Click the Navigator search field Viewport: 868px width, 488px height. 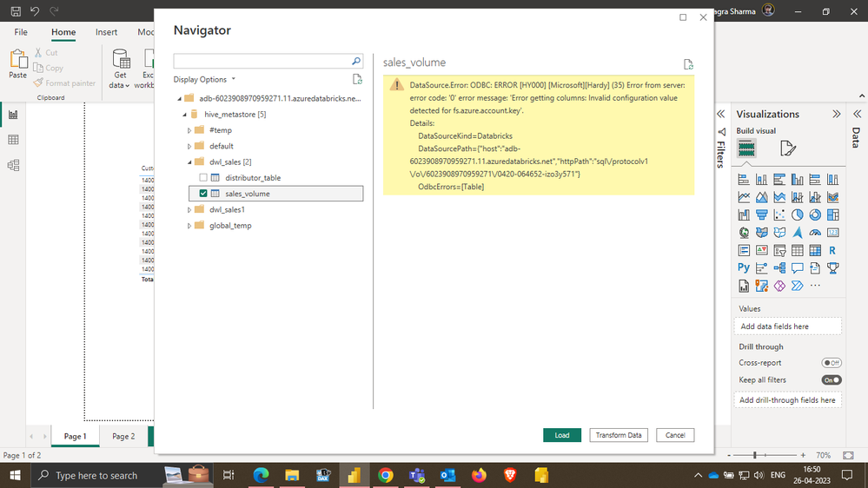click(x=262, y=62)
